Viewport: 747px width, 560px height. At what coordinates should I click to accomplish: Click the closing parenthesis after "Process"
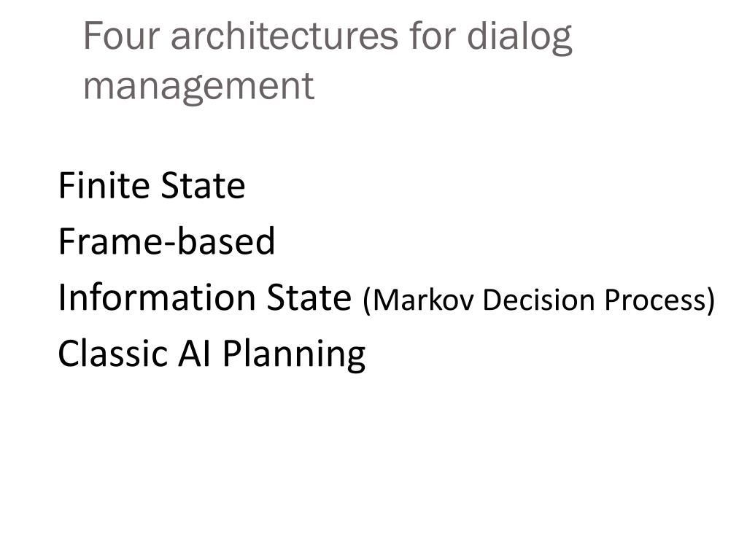(x=711, y=301)
